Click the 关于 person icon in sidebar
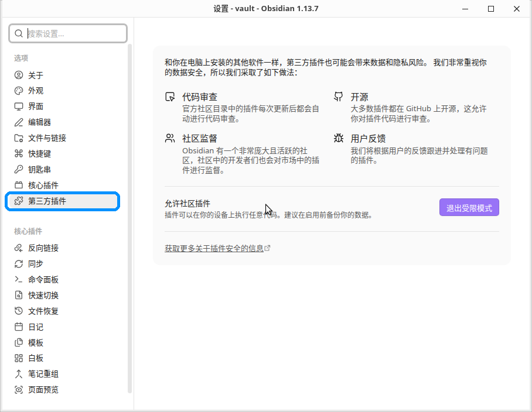The image size is (532, 412). click(19, 75)
